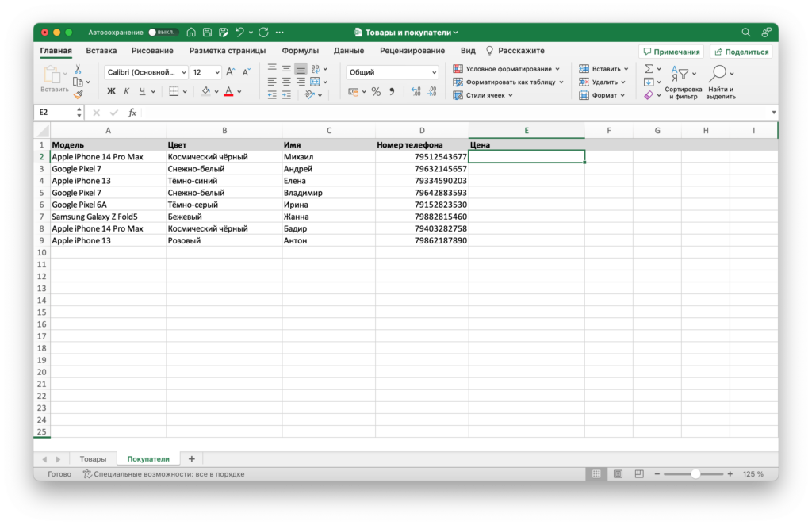Switch to the Рецензирование tab
812x525 pixels.
(412, 51)
